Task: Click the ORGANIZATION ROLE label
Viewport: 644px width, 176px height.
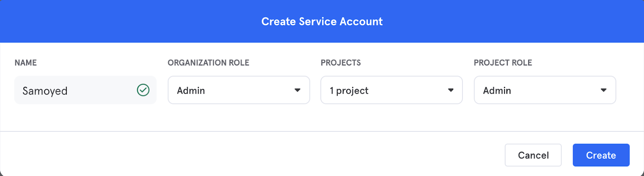Action: click(x=208, y=63)
